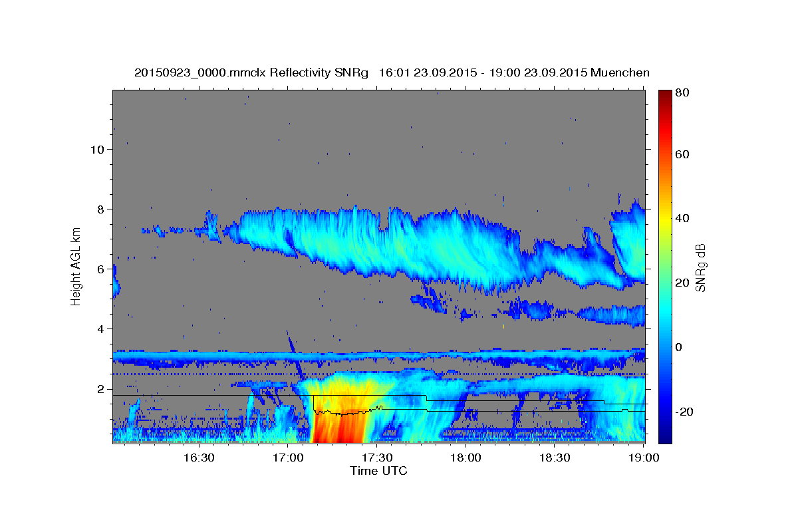
Task: Click the 19:00 time tick label
Action: [644, 458]
